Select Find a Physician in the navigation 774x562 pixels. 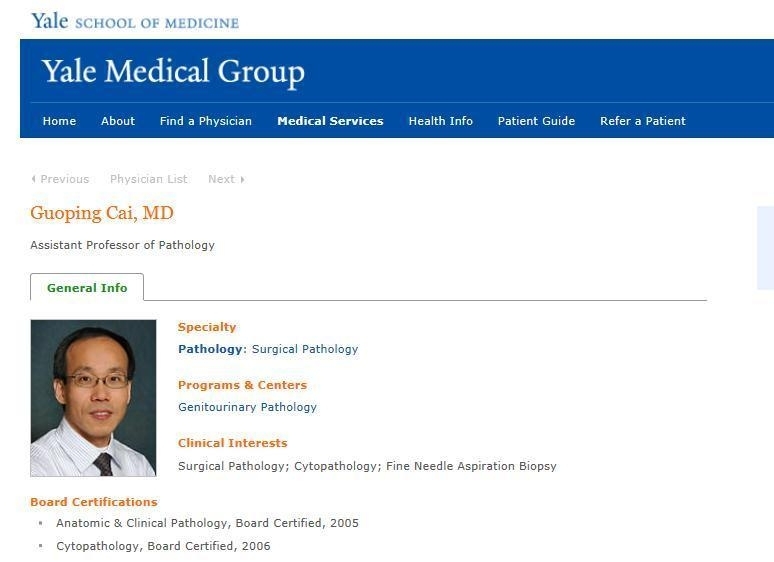point(206,121)
